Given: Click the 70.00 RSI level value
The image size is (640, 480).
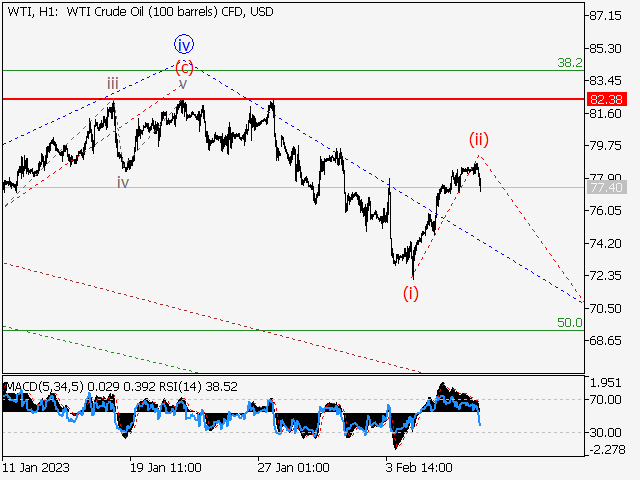Looking at the screenshot, I should [606, 400].
